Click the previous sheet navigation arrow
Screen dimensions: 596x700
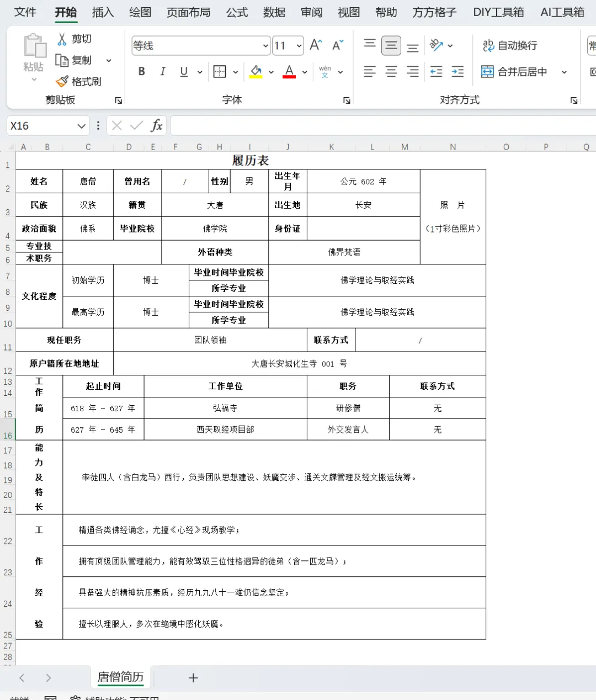[x=22, y=678]
